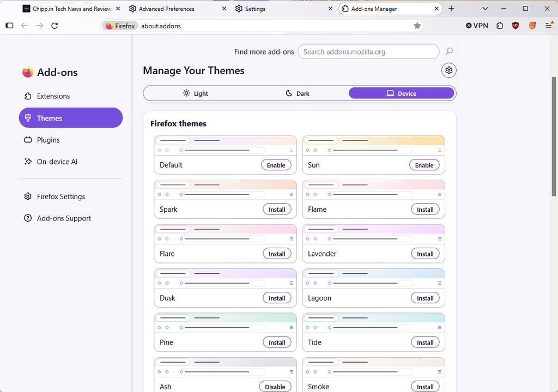Image resolution: width=558 pixels, height=392 pixels.
Task: Open the Firefox hamburger application menu
Action: click(x=549, y=26)
